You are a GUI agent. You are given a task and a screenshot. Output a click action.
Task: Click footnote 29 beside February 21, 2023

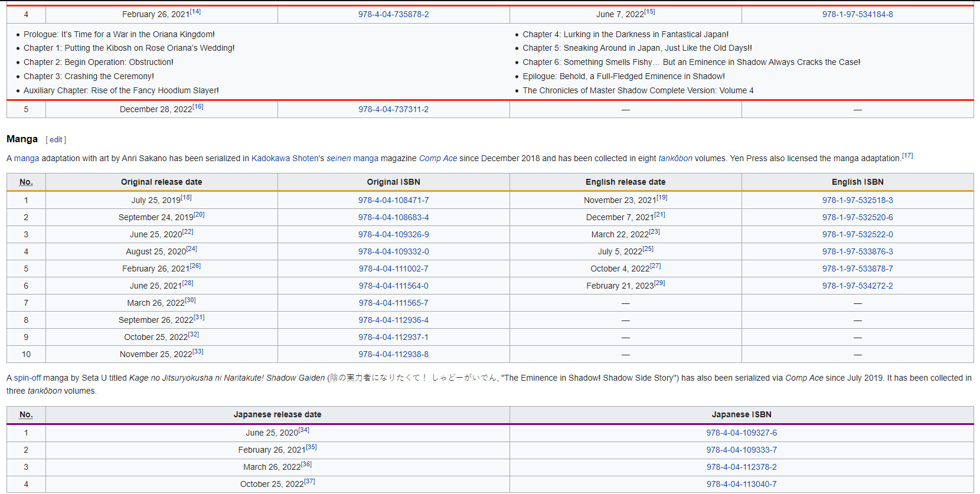tap(659, 283)
